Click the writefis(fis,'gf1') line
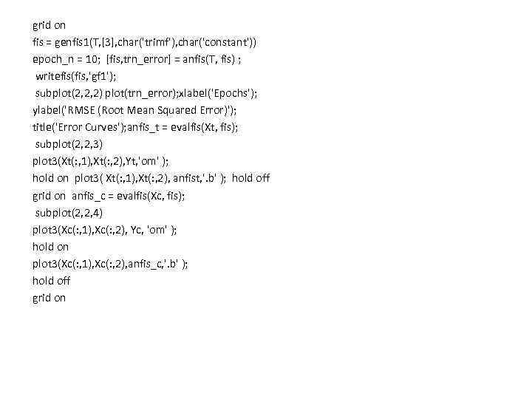 75,76
